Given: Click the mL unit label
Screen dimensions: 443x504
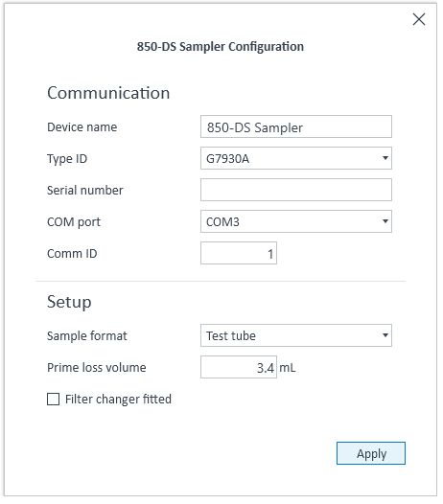Looking at the screenshot, I should (288, 367).
